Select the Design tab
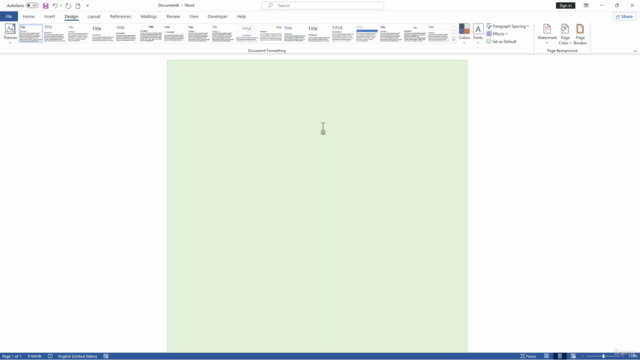The image size is (640, 360). 71,17
